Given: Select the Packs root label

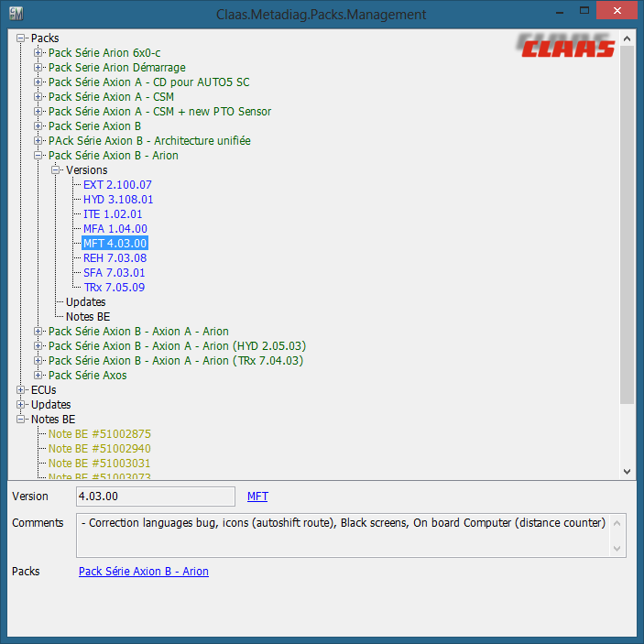Looking at the screenshot, I should (x=45, y=38).
